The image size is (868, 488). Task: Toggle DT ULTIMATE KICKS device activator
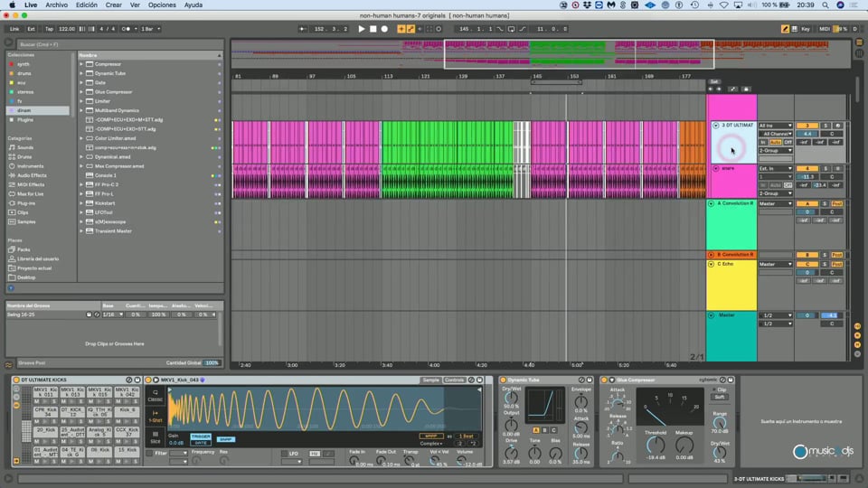(16, 380)
